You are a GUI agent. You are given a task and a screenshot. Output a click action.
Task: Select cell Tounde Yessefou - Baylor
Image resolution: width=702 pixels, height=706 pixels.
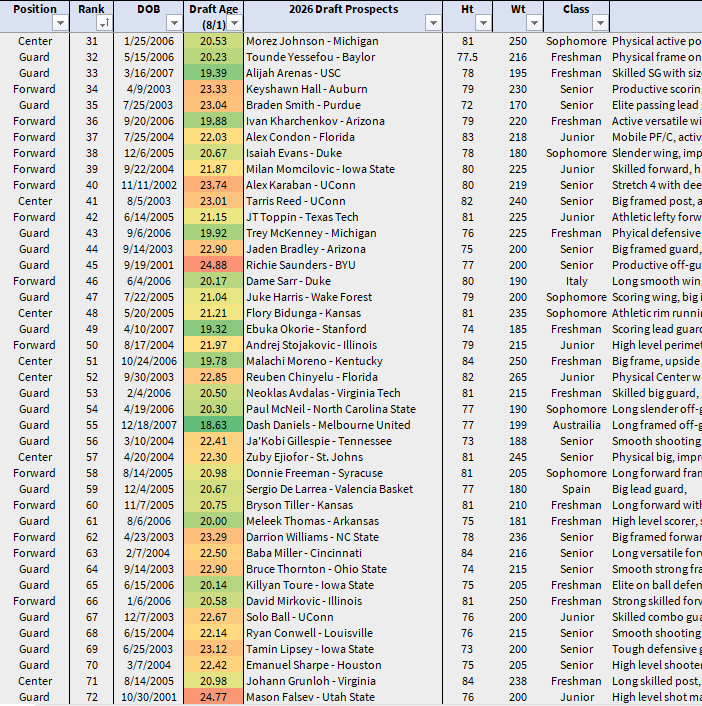pyautogui.click(x=343, y=57)
